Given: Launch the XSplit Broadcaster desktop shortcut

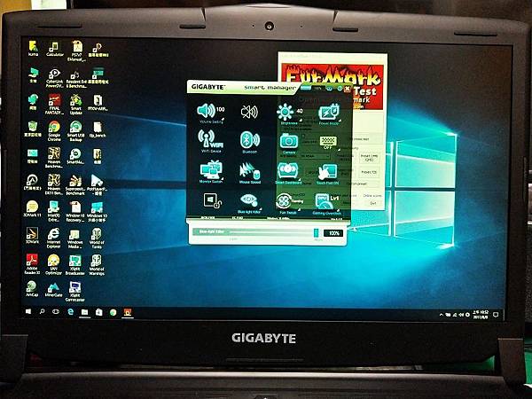Looking at the screenshot, I should [x=75, y=265].
